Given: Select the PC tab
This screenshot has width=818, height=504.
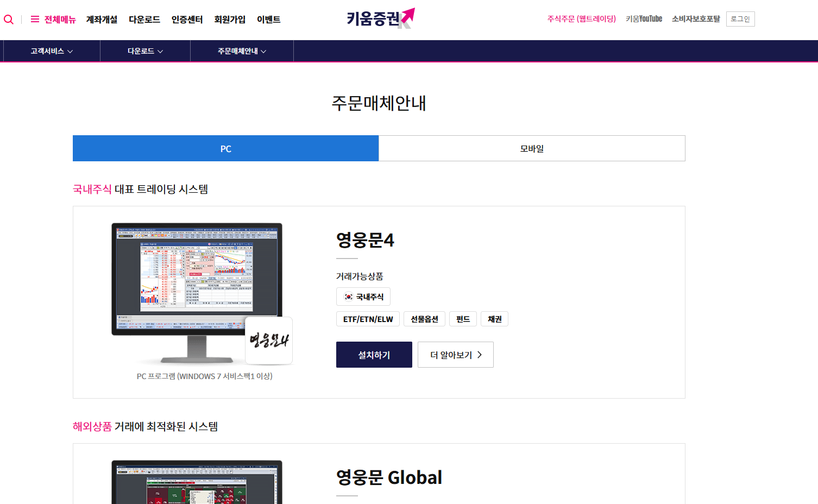Looking at the screenshot, I should tap(226, 148).
